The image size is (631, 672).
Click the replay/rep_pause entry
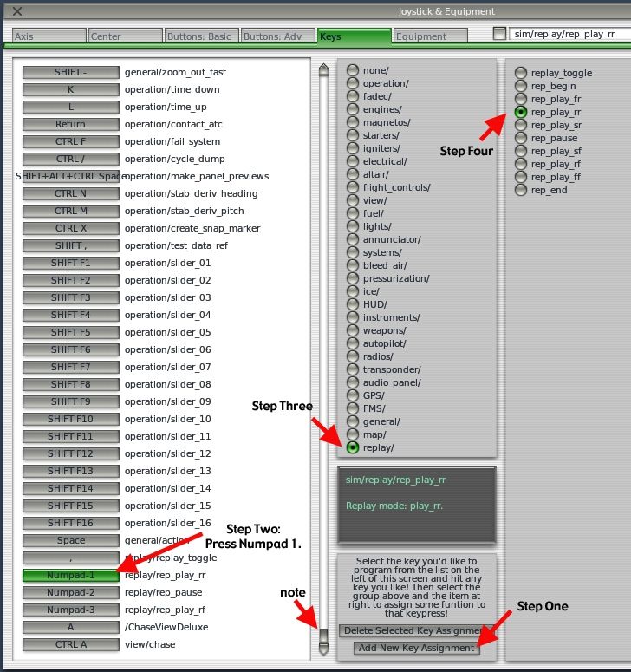[163, 592]
